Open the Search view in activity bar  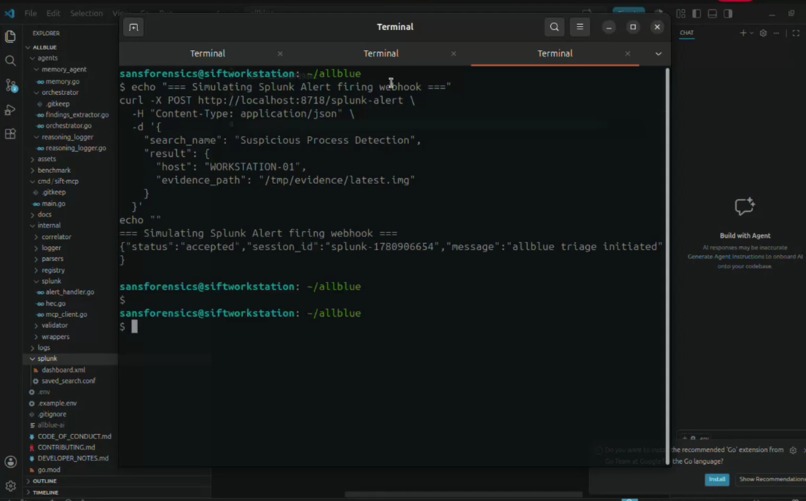coord(10,61)
